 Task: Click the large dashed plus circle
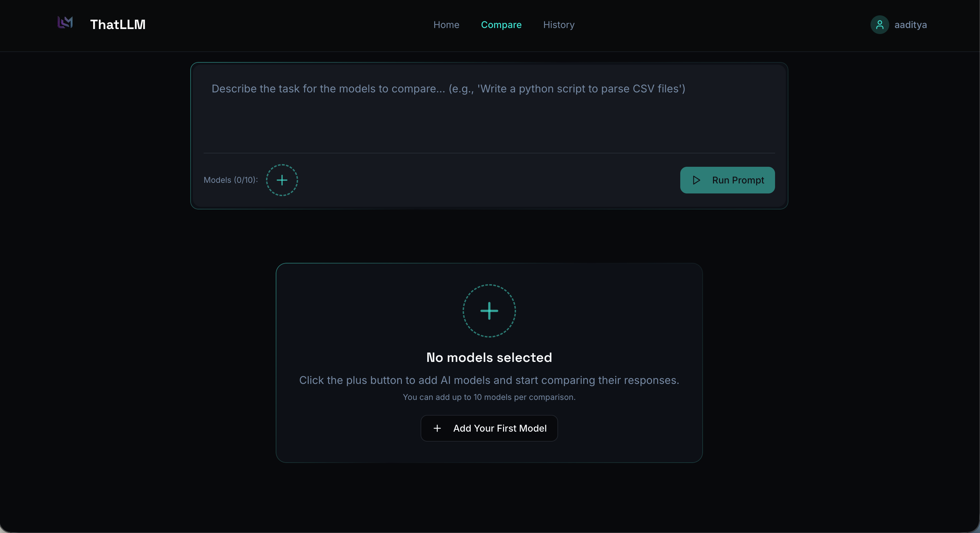point(489,311)
